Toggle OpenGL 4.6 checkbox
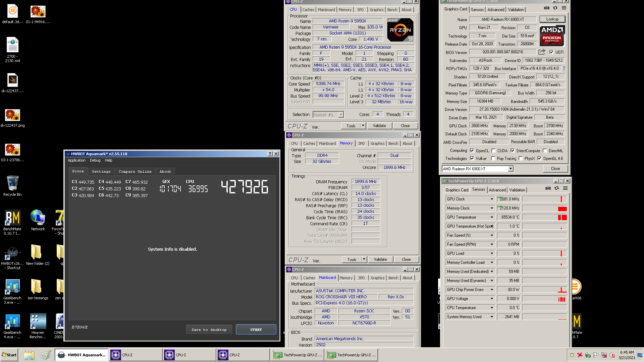This screenshot has height=362, width=644. (539, 159)
